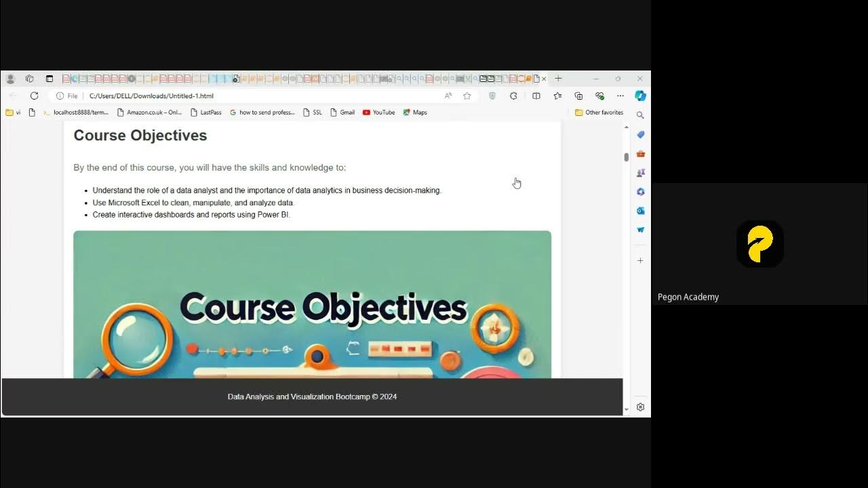Launch the Copilot icon in the toolbar
868x488 pixels.
tap(640, 96)
